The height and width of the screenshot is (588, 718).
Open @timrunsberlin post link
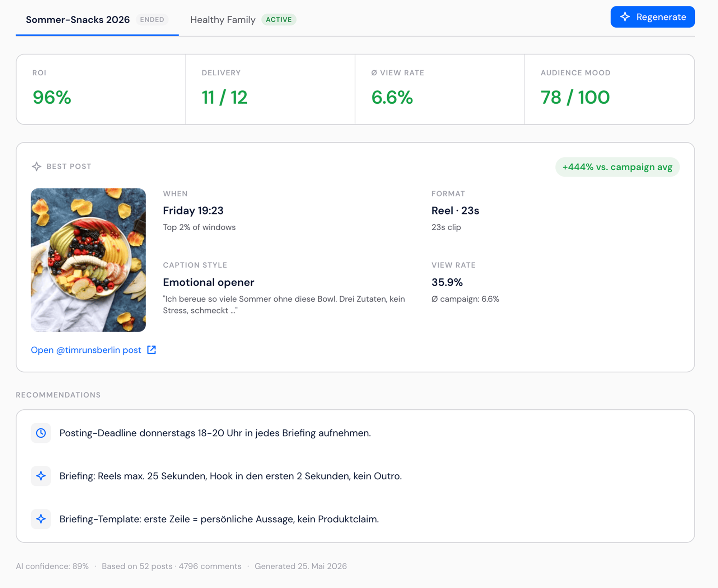tap(86, 350)
